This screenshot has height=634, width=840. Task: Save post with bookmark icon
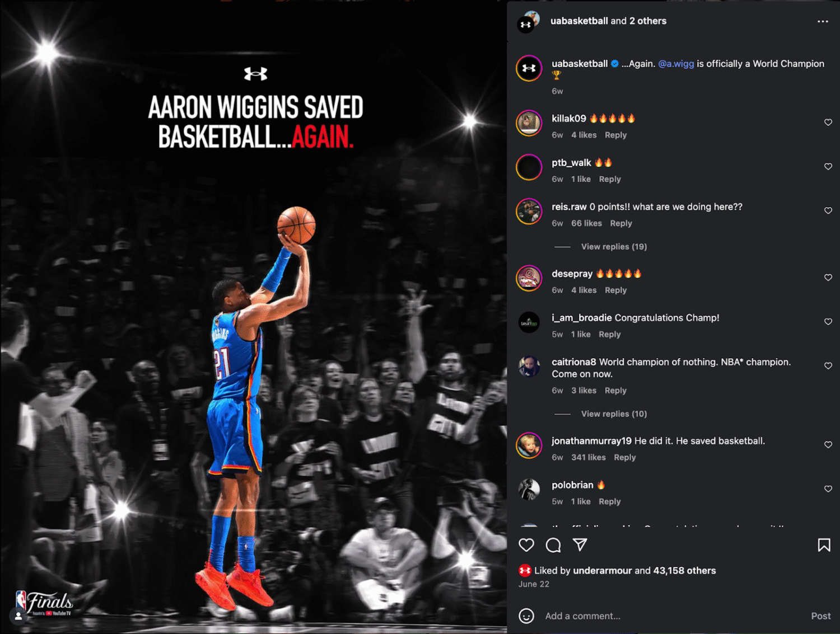(824, 545)
